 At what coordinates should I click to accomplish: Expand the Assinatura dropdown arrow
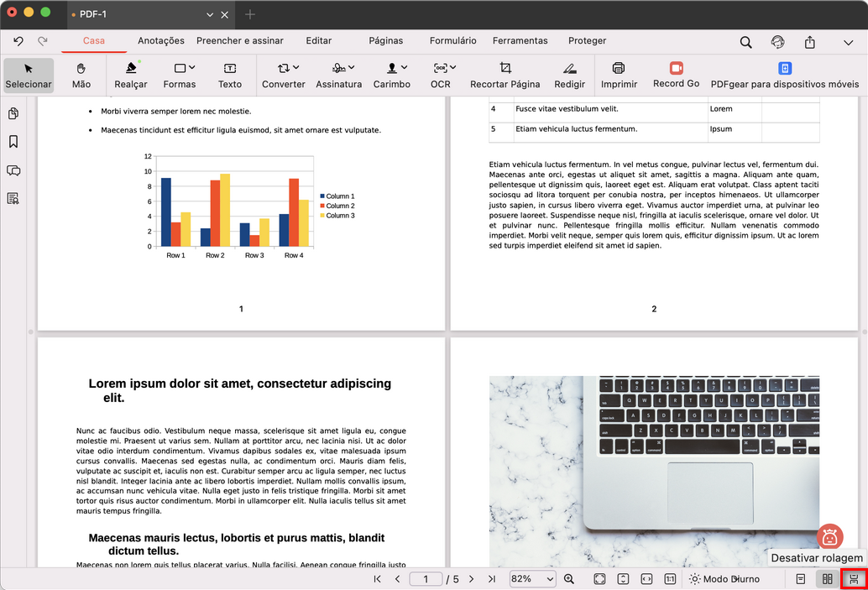tap(352, 67)
